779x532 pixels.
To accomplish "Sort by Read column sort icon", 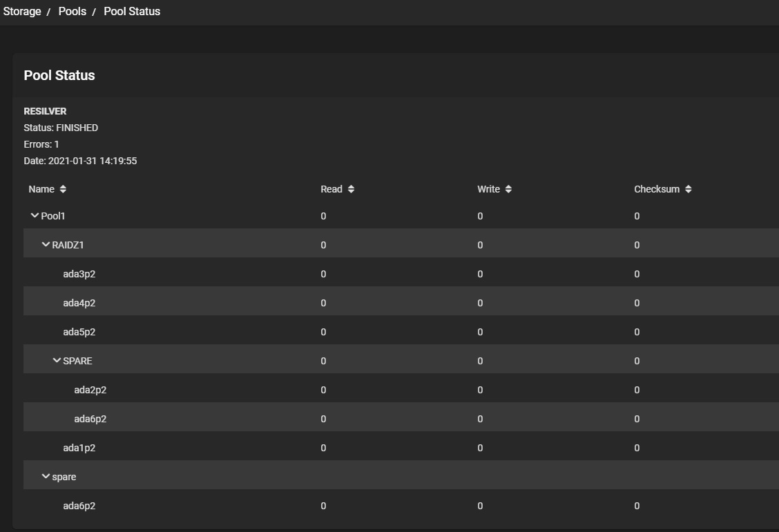I will tap(351, 189).
